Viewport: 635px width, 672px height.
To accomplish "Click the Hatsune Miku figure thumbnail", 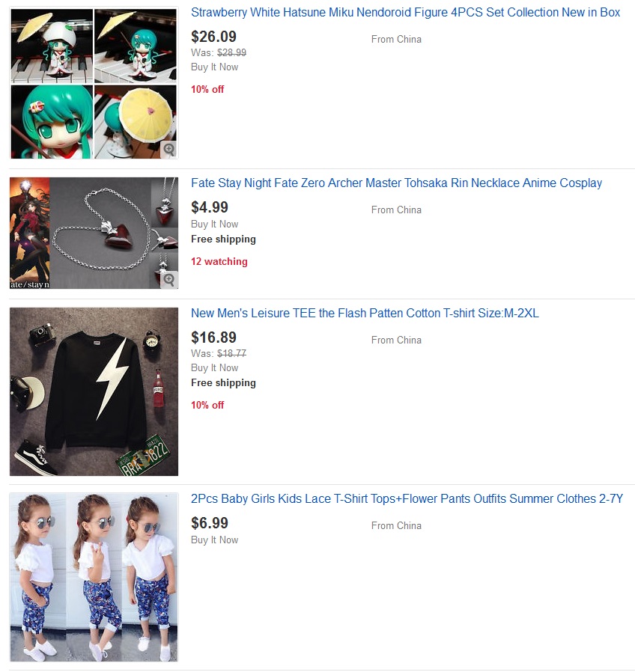I will click(x=94, y=84).
